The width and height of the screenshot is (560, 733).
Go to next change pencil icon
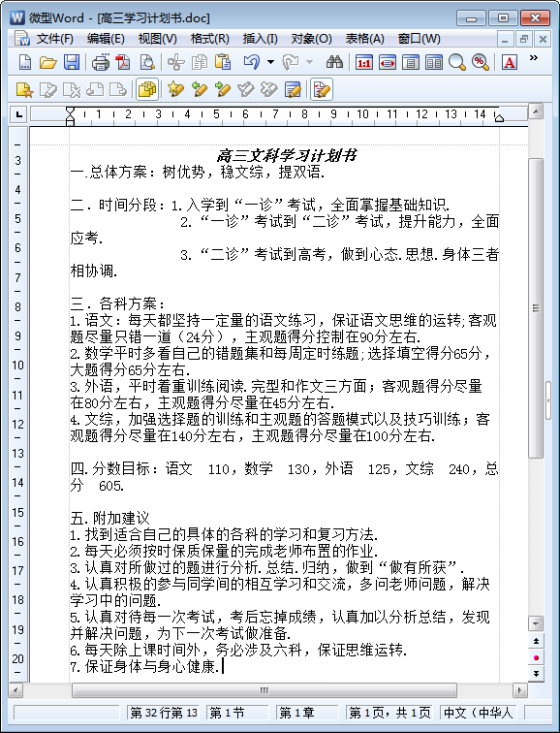223,89
